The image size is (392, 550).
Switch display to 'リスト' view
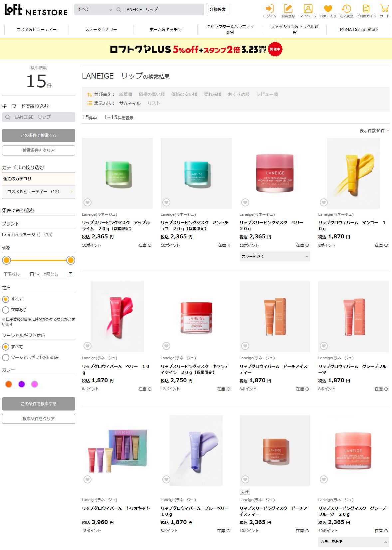[x=154, y=104]
